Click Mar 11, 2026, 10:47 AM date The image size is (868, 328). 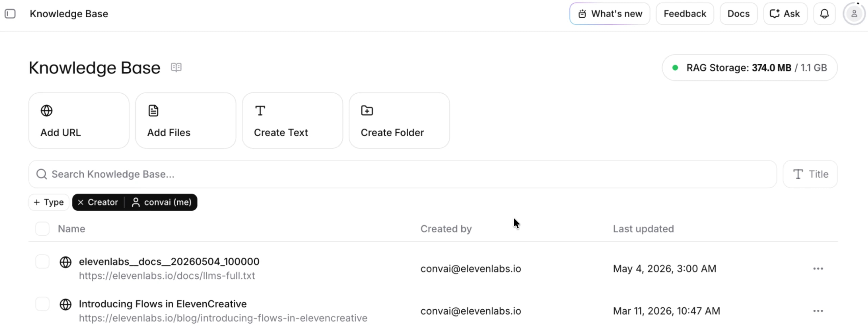tap(666, 311)
